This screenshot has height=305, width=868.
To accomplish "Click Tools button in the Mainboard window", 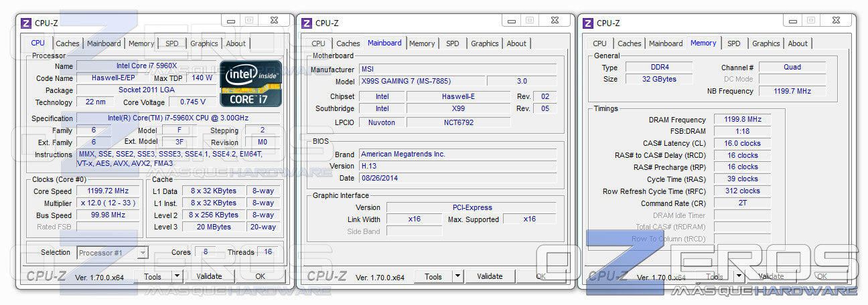I will [x=433, y=276].
